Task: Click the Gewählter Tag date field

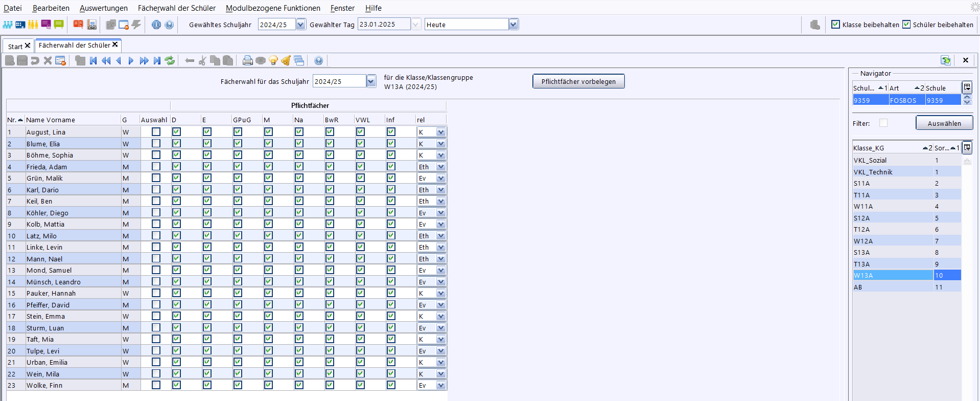Action: (384, 24)
